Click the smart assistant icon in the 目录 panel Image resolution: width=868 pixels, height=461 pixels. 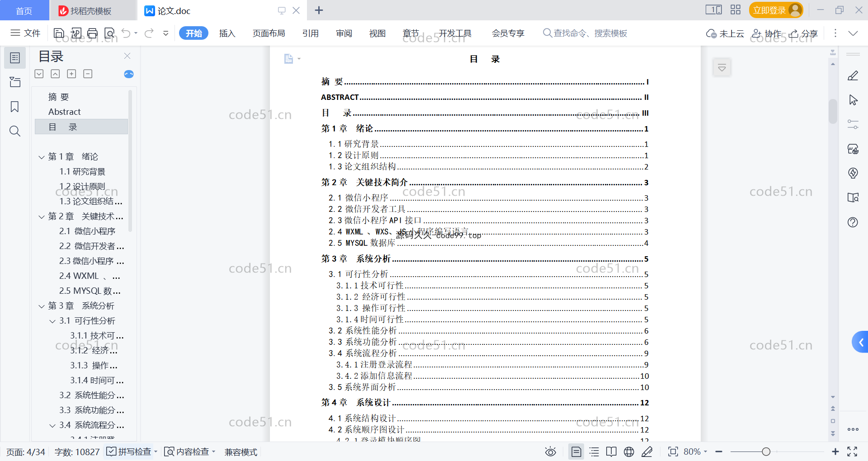129,74
